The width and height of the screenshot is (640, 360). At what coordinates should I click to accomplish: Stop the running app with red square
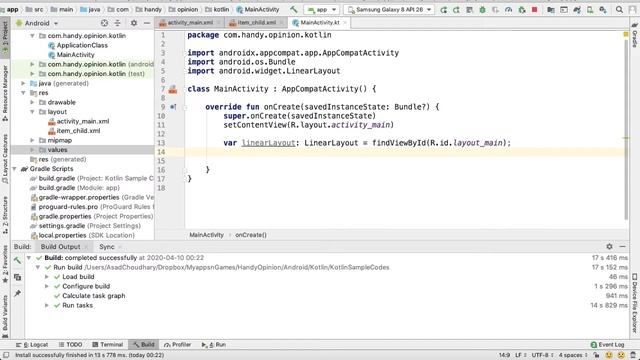click(534, 9)
